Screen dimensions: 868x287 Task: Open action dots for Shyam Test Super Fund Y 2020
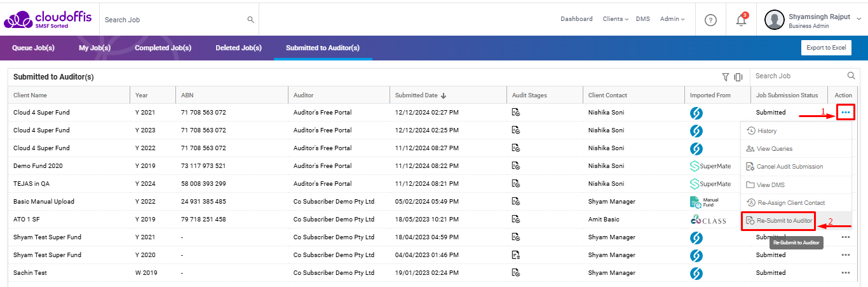[x=845, y=255]
